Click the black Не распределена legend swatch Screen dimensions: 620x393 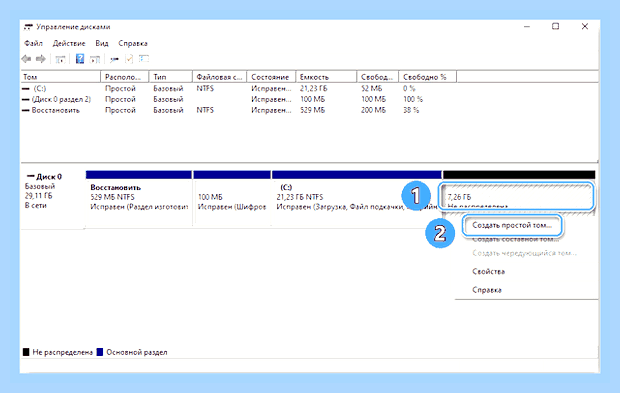(26, 352)
